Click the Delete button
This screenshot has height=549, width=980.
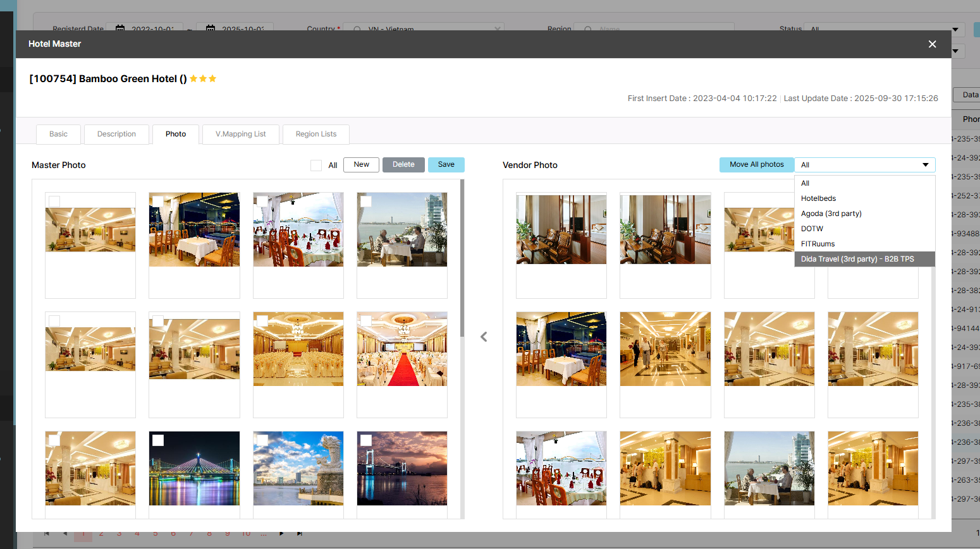click(x=403, y=165)
